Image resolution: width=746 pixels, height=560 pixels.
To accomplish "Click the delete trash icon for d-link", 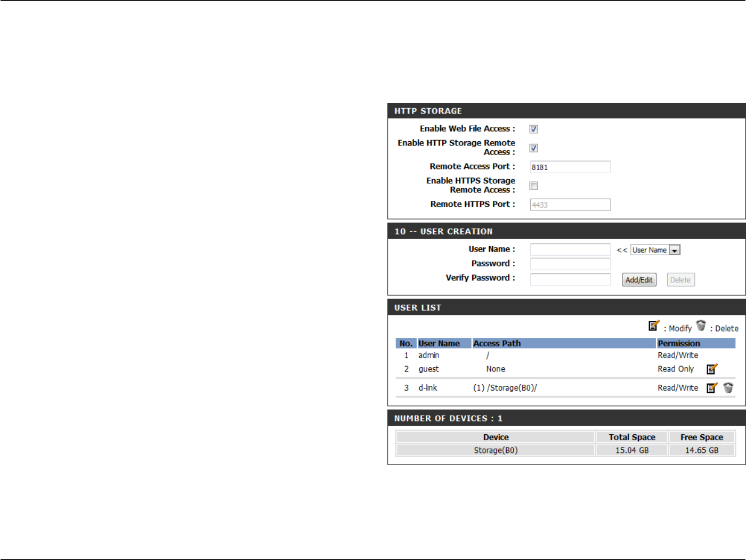I will pos(728,388).
